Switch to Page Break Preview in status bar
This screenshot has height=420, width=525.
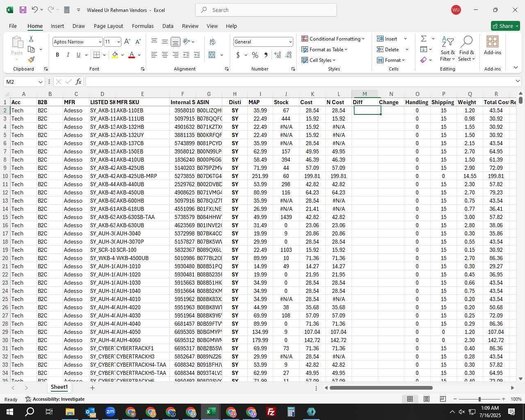tap(443, 399)
